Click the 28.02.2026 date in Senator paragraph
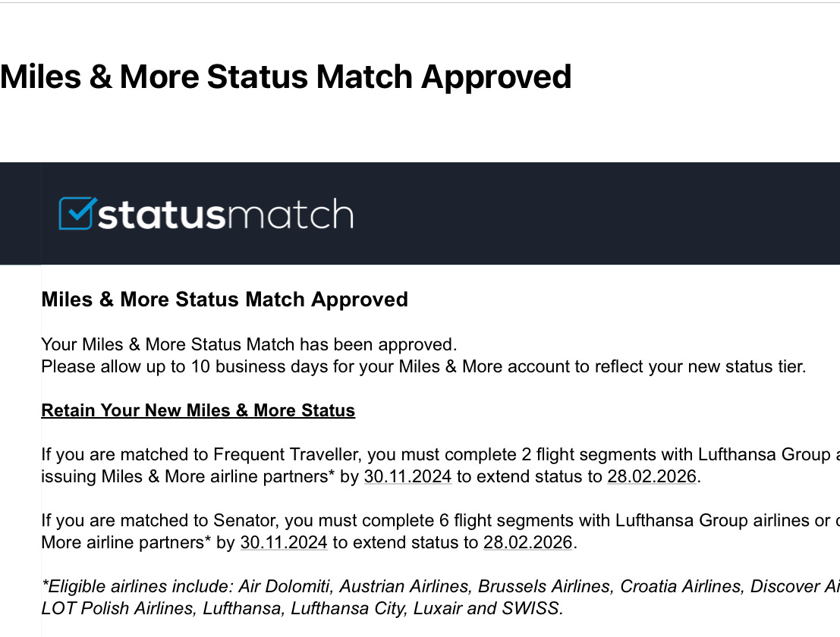This screenshot has width=840, height=637. (x=527, y=542)
